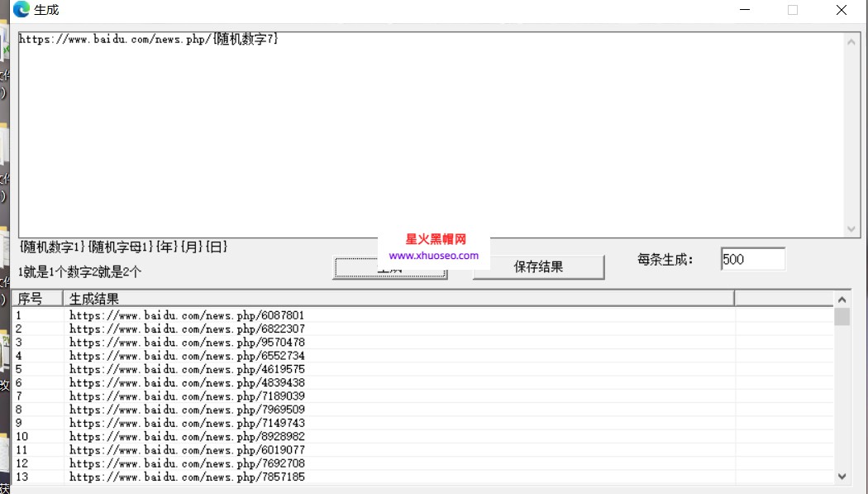Click the {随机数字1} placeholder hint text
The image size is (868, 494).
point(53,247)
